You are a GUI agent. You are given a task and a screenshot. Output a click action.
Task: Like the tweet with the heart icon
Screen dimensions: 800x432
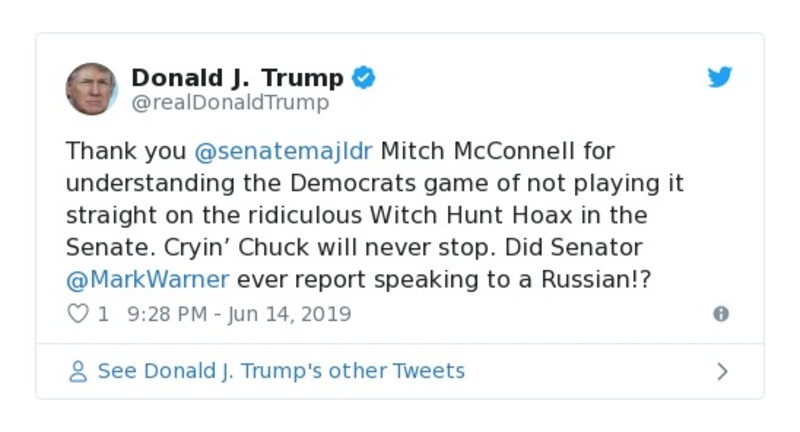[x=78, y=314]
